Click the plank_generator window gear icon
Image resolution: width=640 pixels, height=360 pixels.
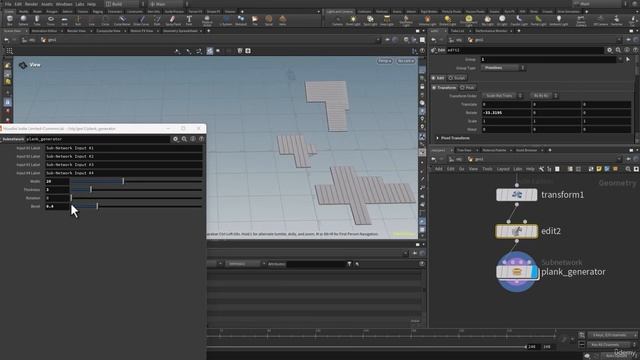(x=176, y=139)
